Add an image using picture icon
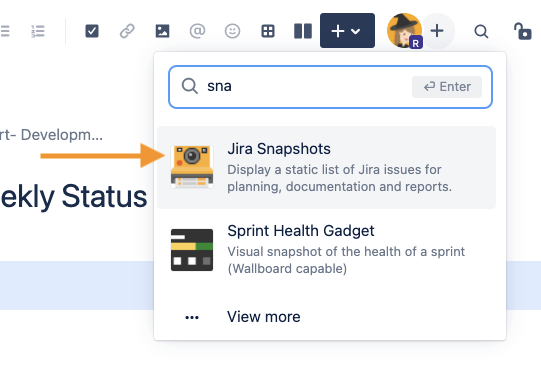The width and height of the screenshot is (541, 365). tap(162, 31)
